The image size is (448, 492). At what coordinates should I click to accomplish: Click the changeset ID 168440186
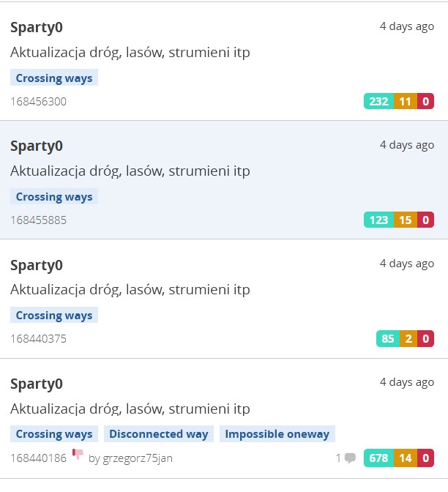(38, 458)
